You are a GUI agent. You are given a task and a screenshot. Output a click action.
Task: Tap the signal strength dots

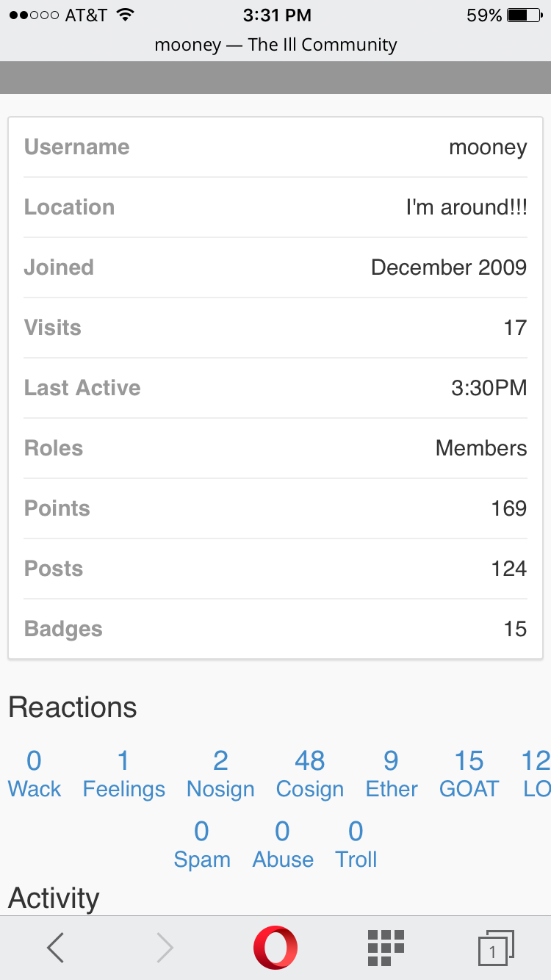click(34, 15)
